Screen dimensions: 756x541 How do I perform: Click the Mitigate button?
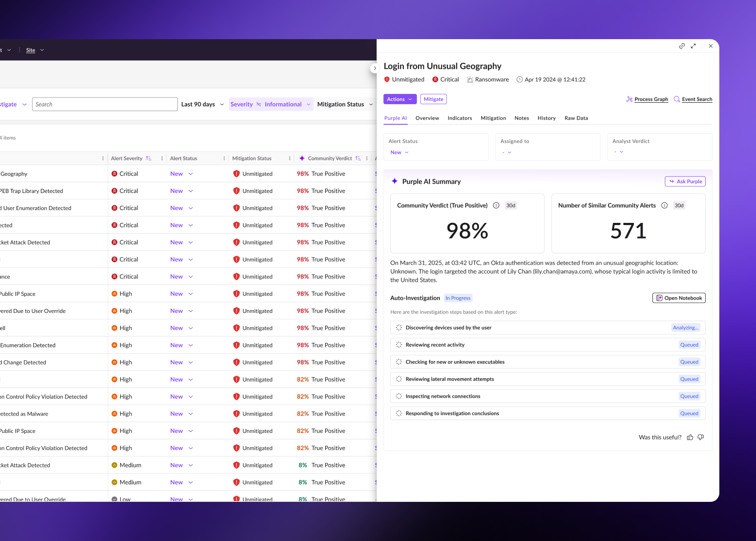pyautogui.click(x=433, y=99)
